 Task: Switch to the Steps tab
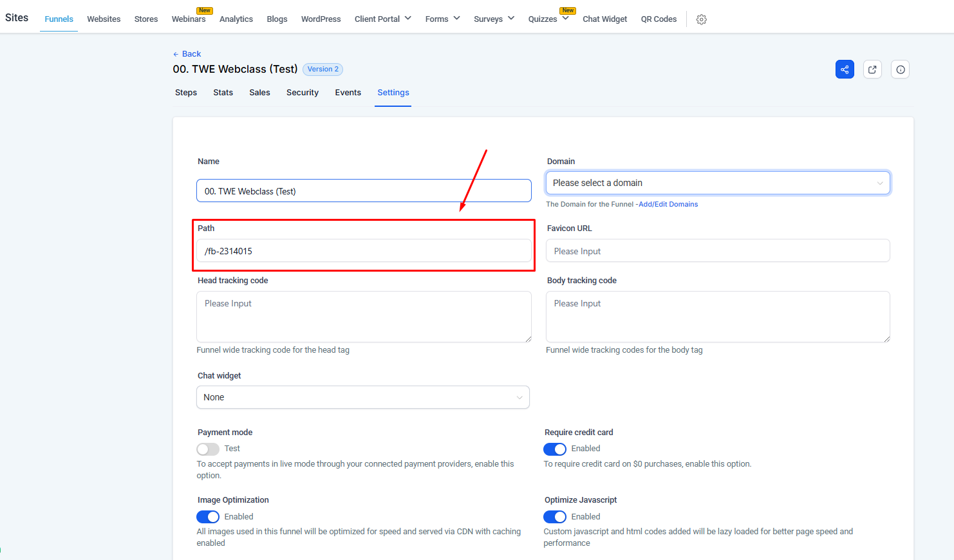[x=186, y=93]
